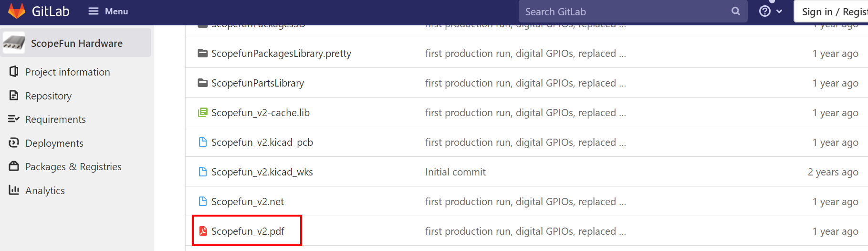Open the ScopefunPackagesLibrary.pretty folder
The image size is (868, 251).
pos(281,54)
